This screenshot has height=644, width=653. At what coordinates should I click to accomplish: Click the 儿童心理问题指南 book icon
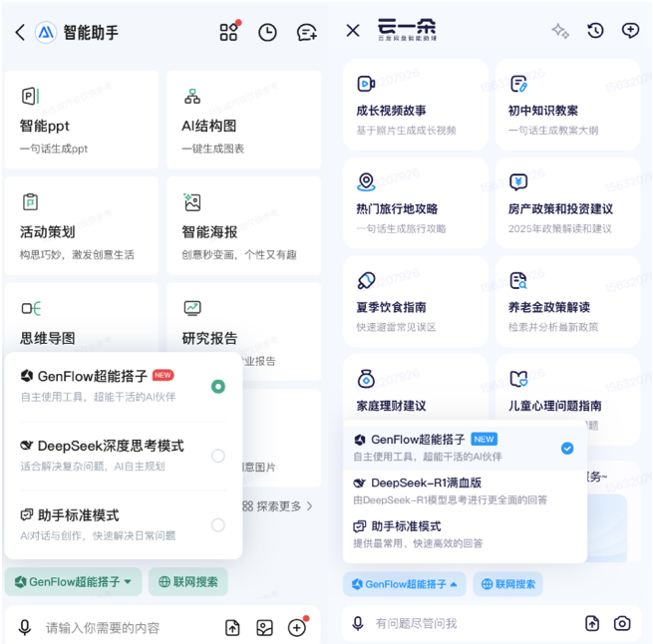pos(518,379)
